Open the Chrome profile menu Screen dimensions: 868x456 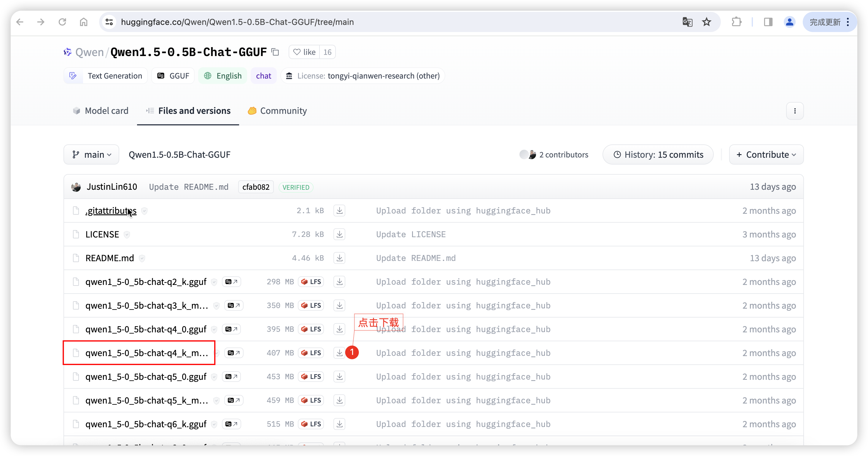click(x=789, y=22)
